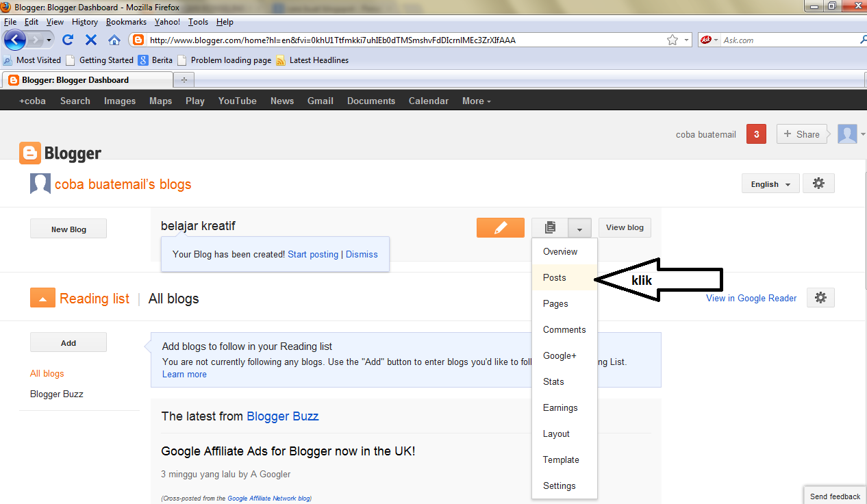The width and height of the screenshot is (867, 504).
Task: Click the Ask.com search input field
Action: point(788,40)
